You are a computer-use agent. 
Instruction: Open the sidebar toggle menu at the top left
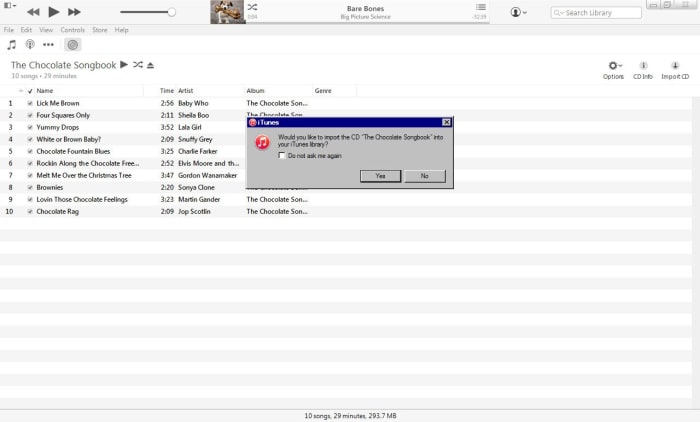tap(10, 5)
